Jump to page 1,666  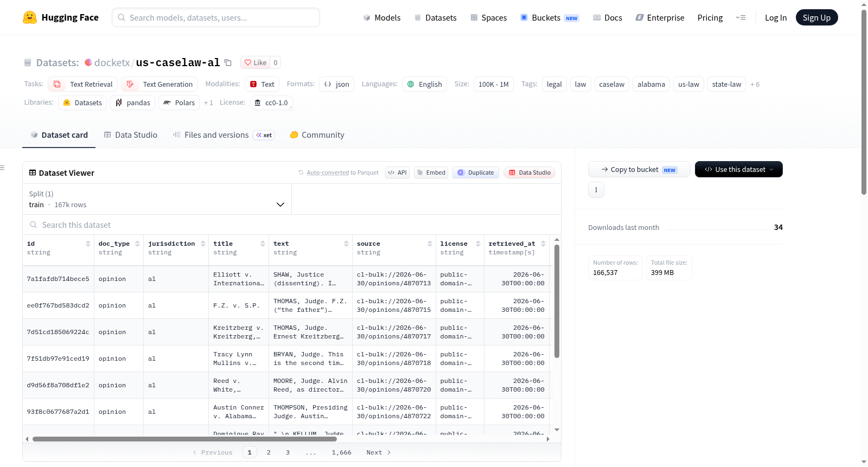click(342, 452)
